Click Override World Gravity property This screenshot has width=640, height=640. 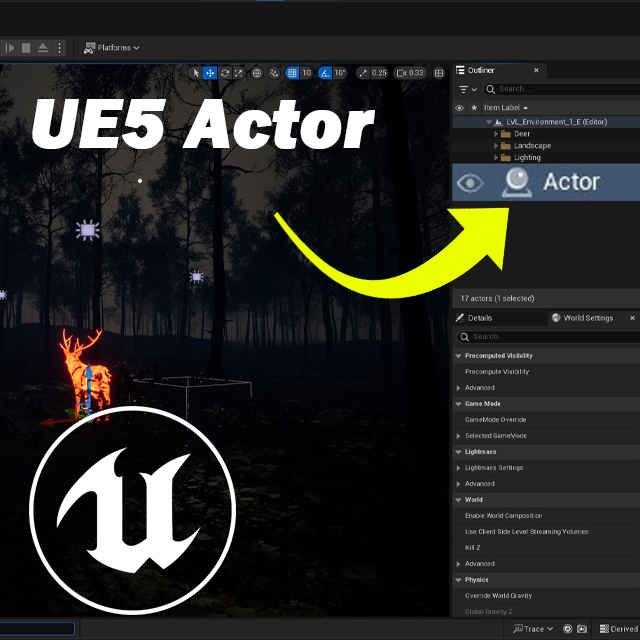pyautogui.click(x=498, y=596)
